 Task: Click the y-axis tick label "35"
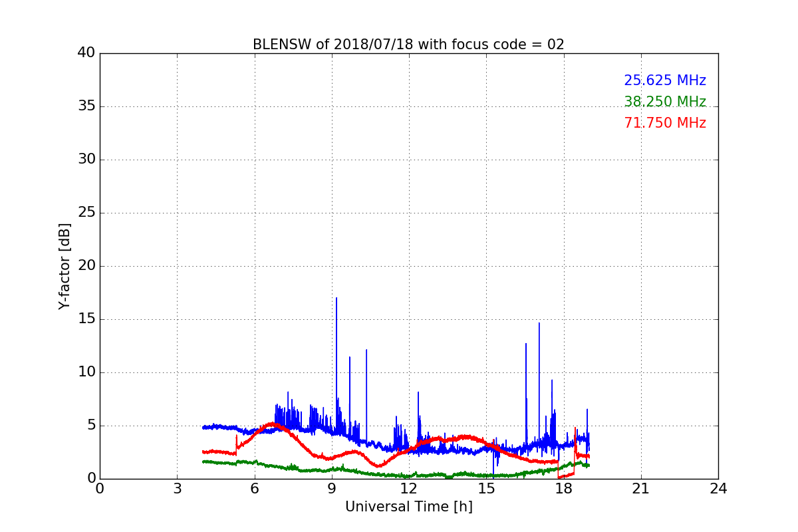pyautogui.click(x=86, y=106)
